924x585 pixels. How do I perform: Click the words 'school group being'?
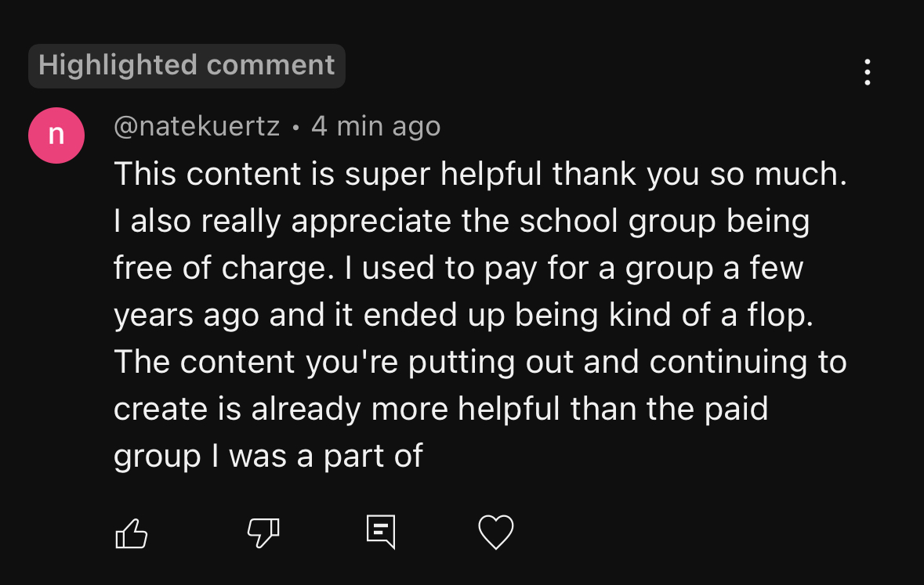tap(665, 222)
